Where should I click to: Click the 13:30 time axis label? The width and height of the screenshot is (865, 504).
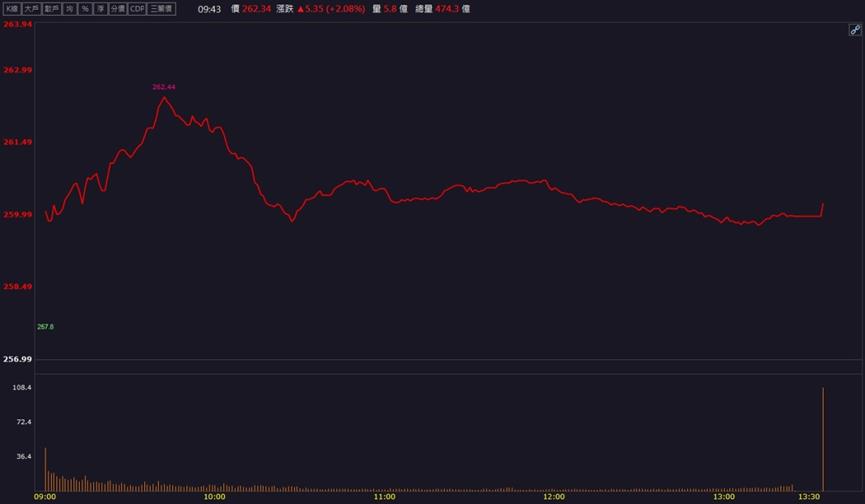click(x=809, y=497)
